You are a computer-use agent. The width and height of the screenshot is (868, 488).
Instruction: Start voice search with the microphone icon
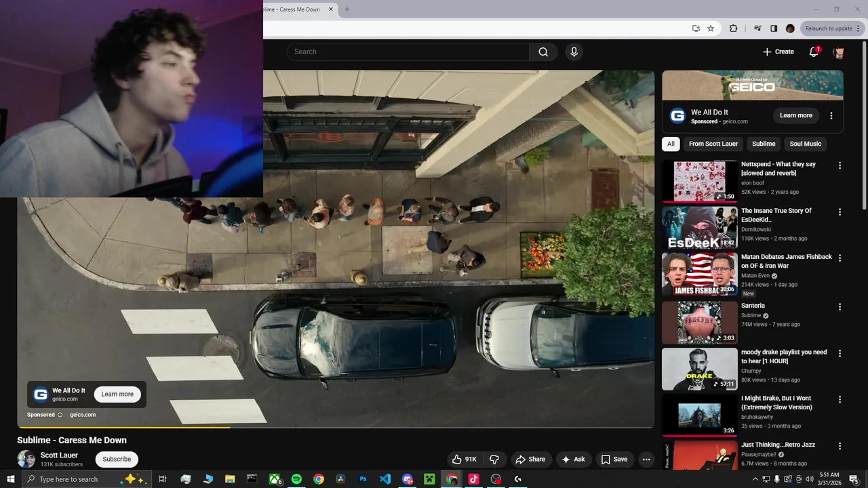(574, 52)
